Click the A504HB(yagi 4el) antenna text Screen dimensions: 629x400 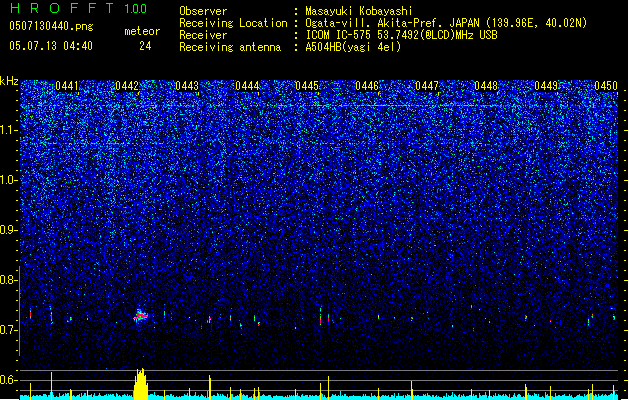click(353, 47)
